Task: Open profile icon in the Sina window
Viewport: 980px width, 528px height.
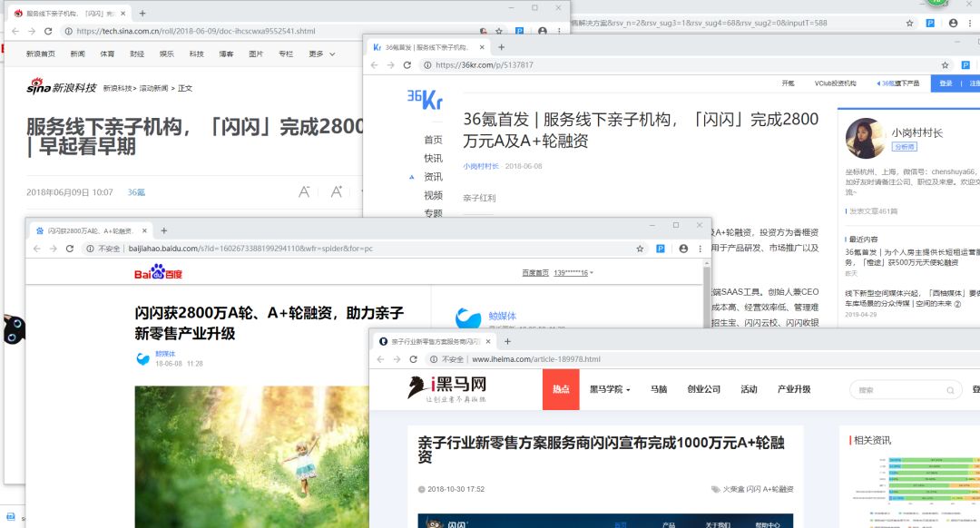Action: click(543, 31)
